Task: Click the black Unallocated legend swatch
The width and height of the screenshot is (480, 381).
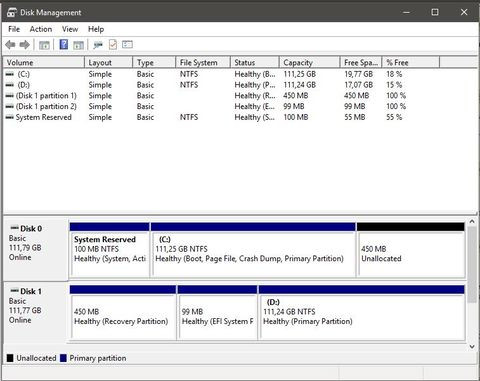Action: 10,358
